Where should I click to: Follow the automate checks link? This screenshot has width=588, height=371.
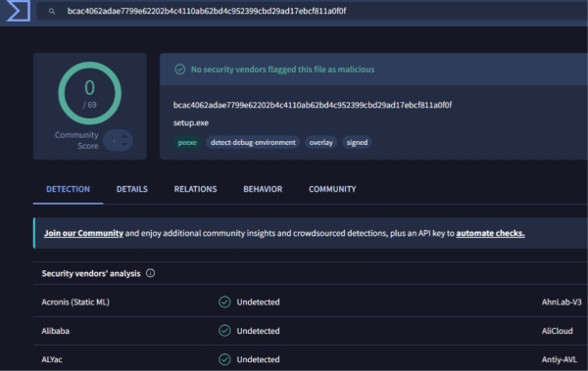point(490,233)
